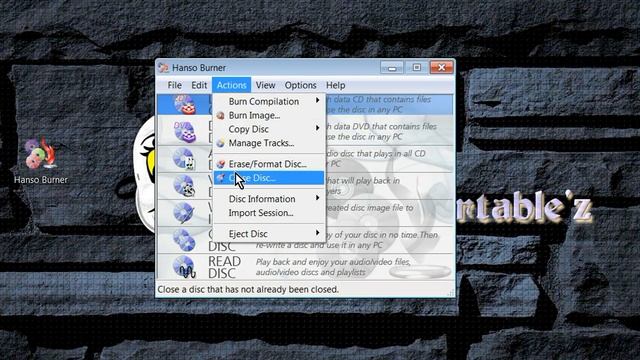
Task: Click the Read Disc icon with waveform
Action: coord(184,267)
